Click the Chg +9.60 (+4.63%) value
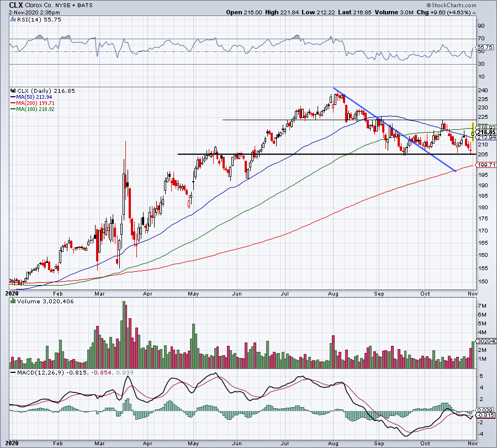The width and height of the screenshot is (497, 448). pyautogui.click(x=443, y=12)
